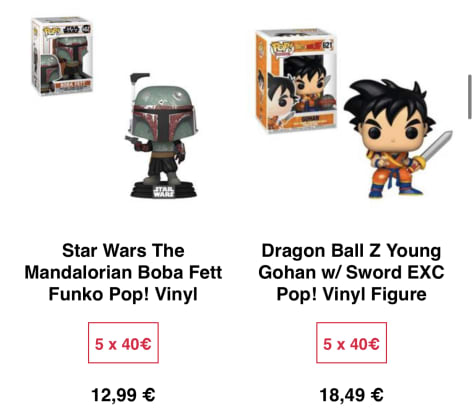Click Boba Fett's helmet on the unboxed figure
The image size is (475, 410).
tap(164, 115)
